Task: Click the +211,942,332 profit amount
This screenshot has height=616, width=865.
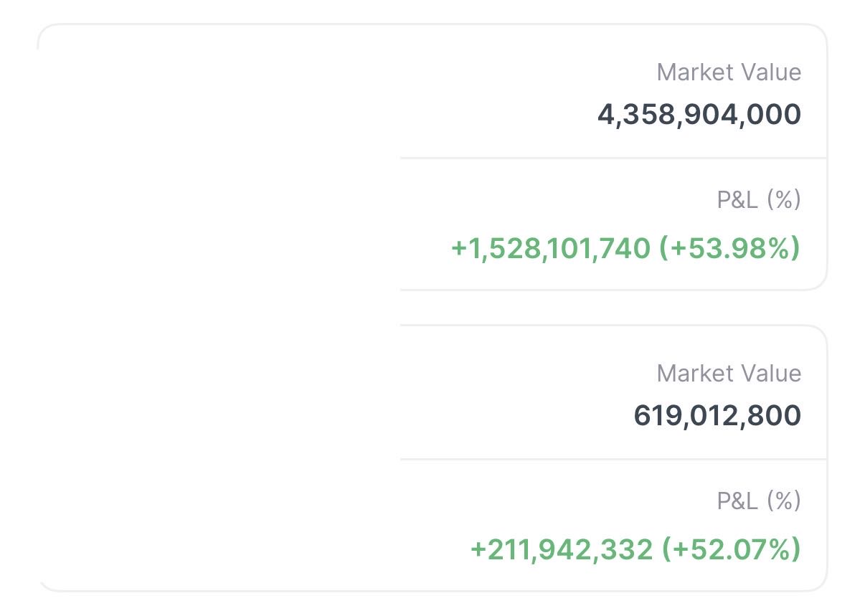Action: pos(562,549)
